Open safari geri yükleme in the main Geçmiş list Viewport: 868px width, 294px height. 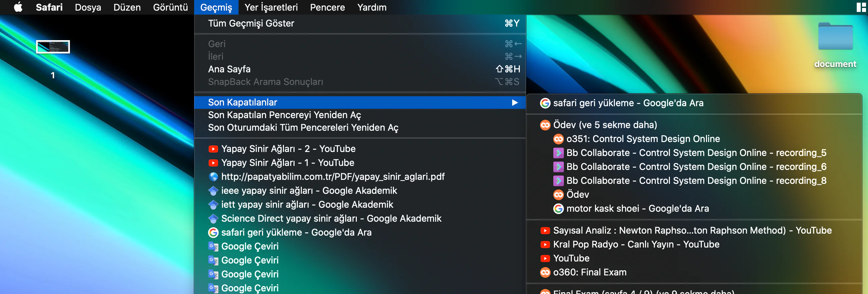tap(360, 233)
